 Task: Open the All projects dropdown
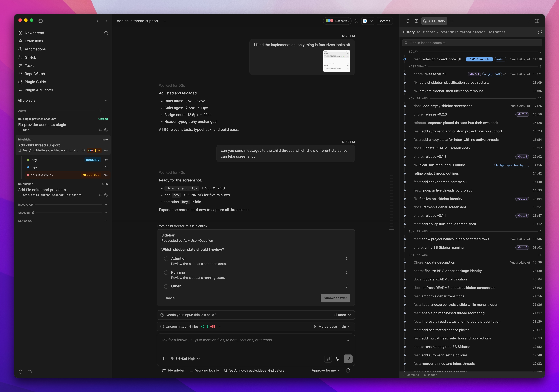pos(63,100)
